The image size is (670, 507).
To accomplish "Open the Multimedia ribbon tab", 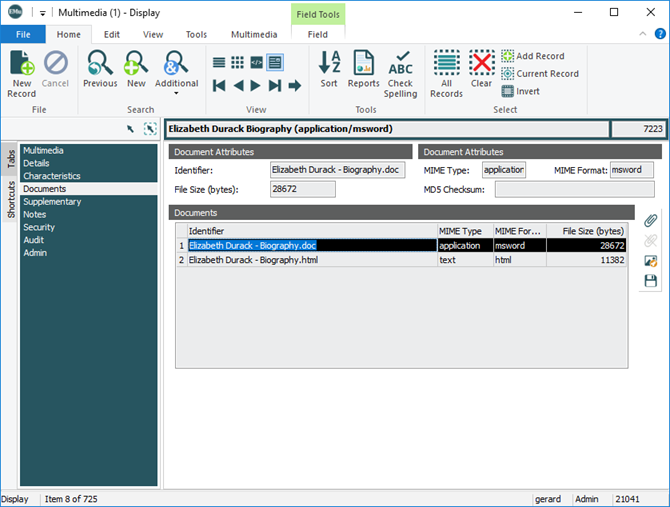I will point(254,34).
